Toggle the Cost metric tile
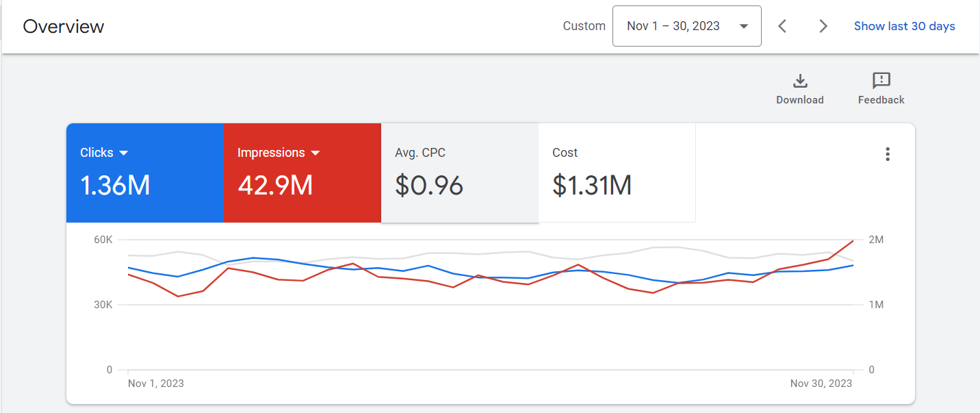 click(x=617, y=173)
